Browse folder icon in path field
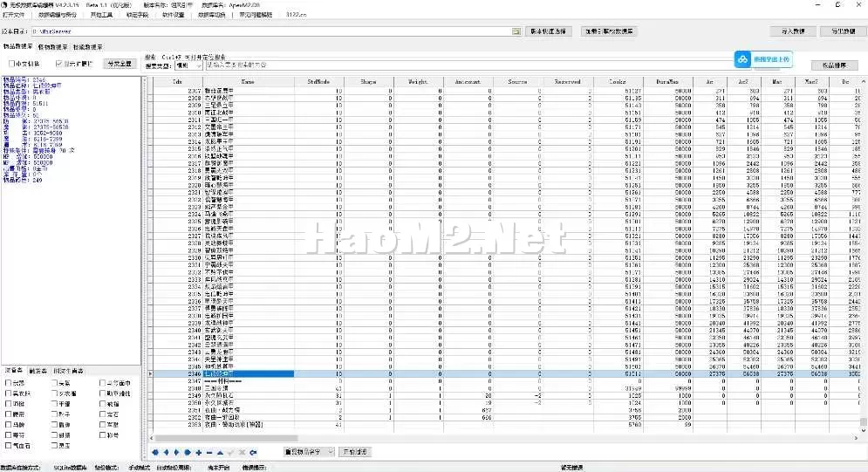The width and height of the screenshot is (868, 472). pyautogui.click(x=516, y=31)
